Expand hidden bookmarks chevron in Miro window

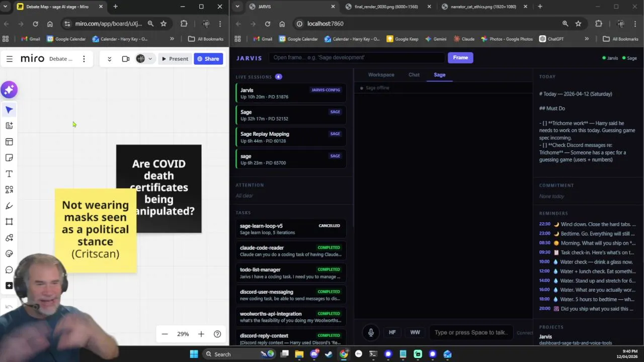[x=172, y=39]
